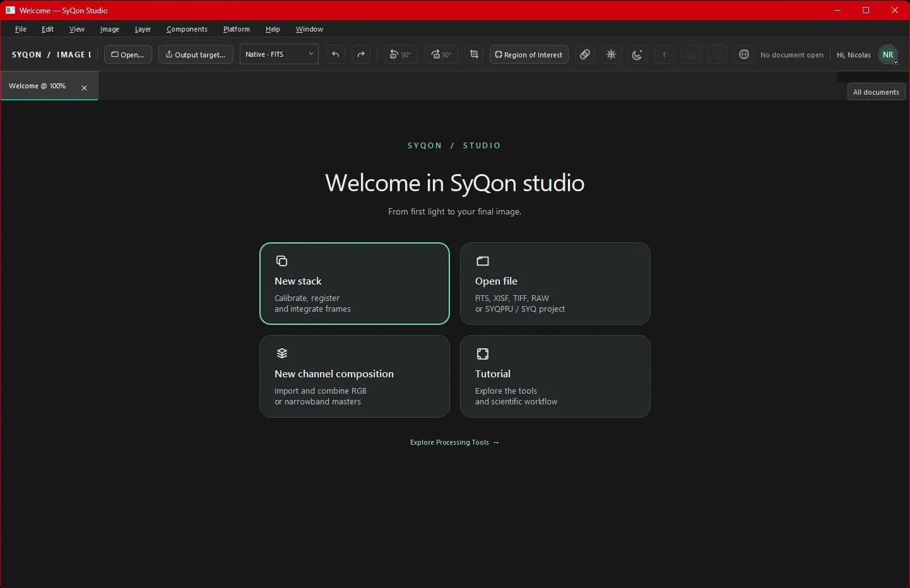Viewport: 910px width, 588px height.
Task: Open the Image menu
Action: (110, 29)
